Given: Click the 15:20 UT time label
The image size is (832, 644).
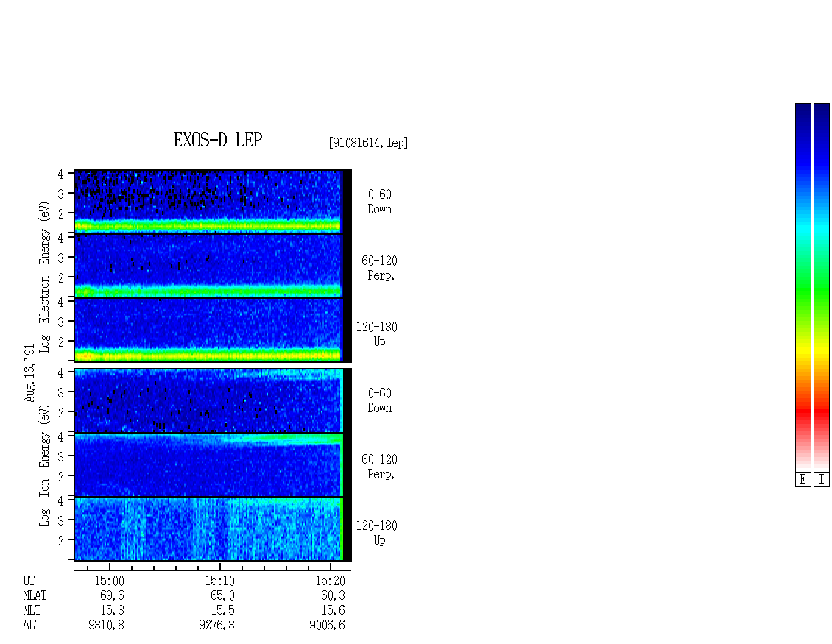Looking at the screenshot, I should point(330,581).
